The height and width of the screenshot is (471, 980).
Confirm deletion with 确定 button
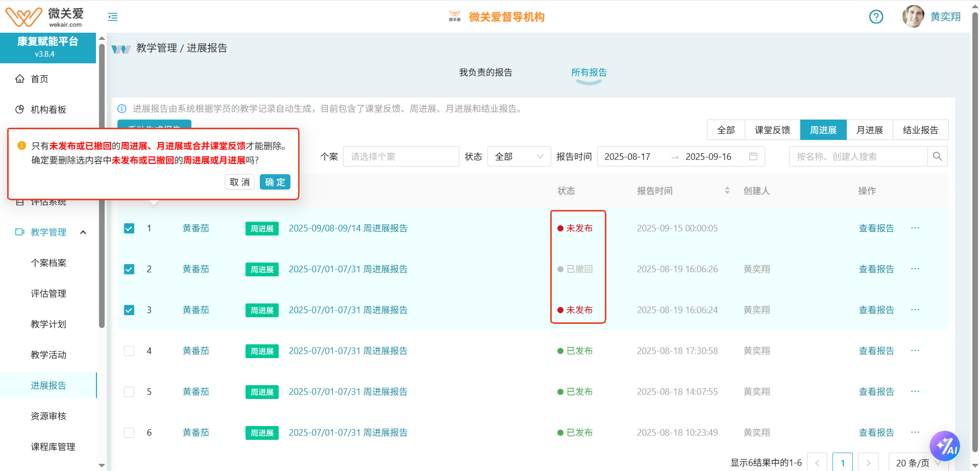click(x=275, y=182)
